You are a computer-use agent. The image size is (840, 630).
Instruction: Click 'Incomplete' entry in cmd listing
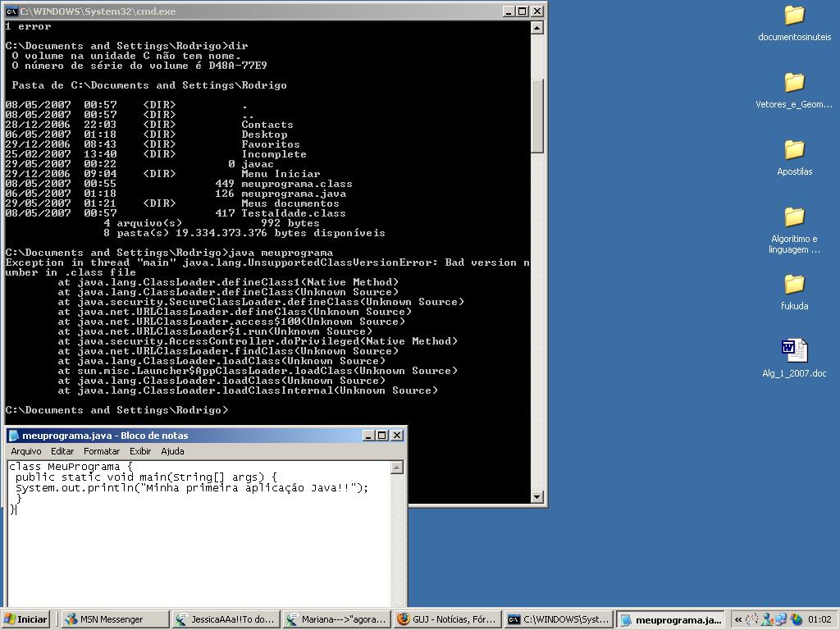tap(274, 154)
